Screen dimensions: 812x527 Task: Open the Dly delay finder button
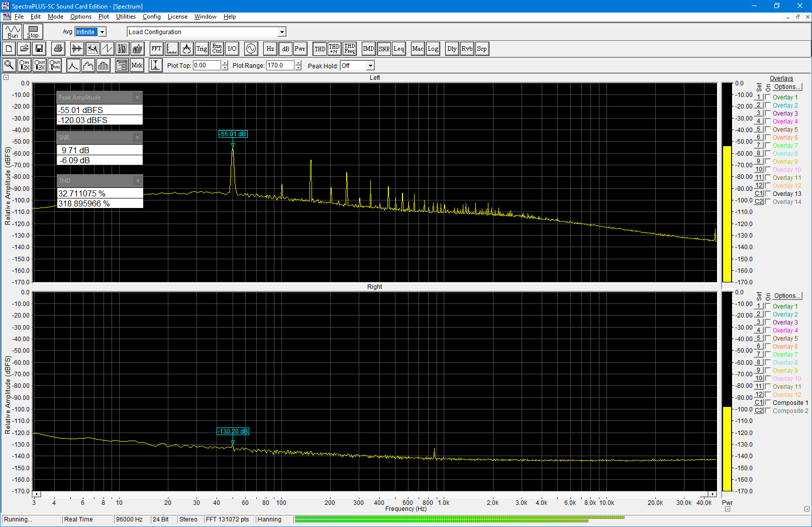[x=452, y=49]
